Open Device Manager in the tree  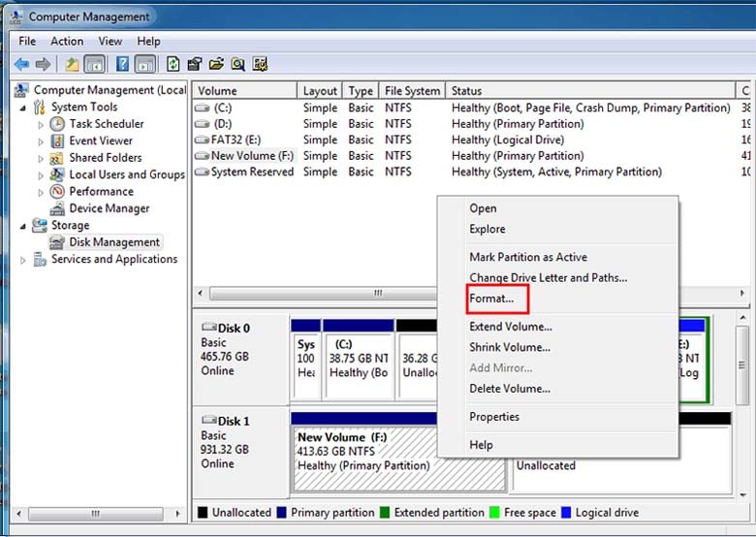click(110, 208)
